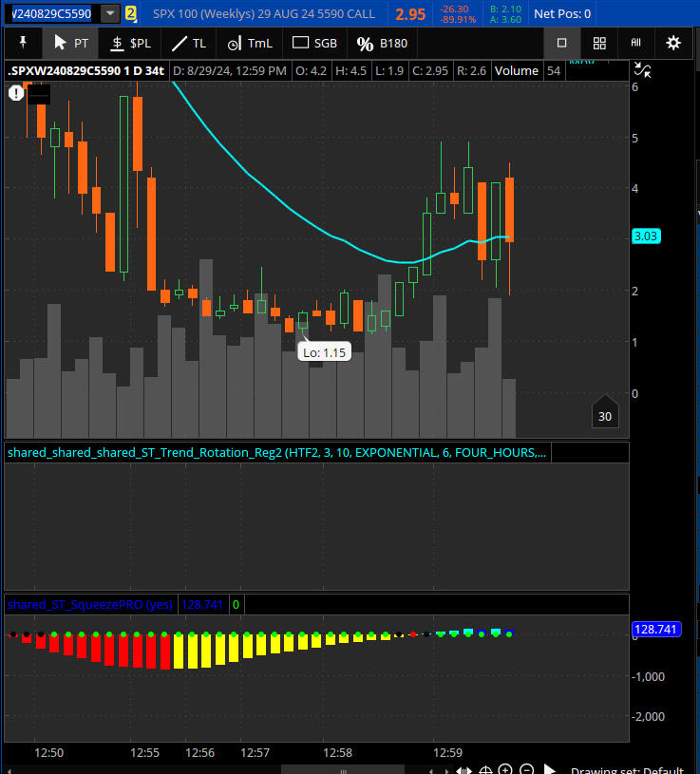Open Drawing set: Default selector
The image size is (700, 774).
coord(627,770)
